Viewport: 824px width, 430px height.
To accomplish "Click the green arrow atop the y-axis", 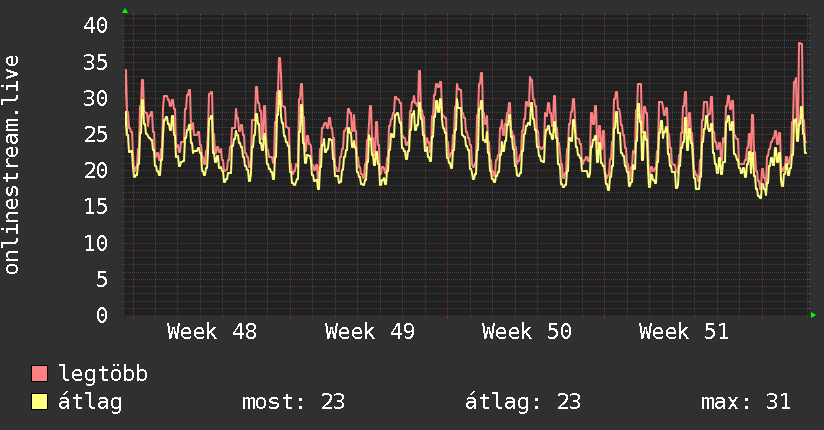I will tap(125, 11).
